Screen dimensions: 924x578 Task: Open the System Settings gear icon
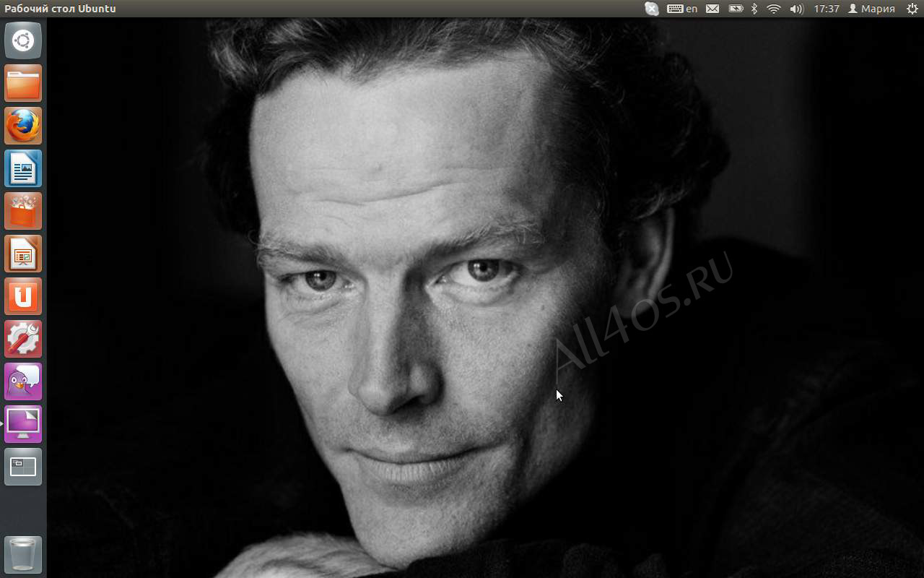(23, 339)
